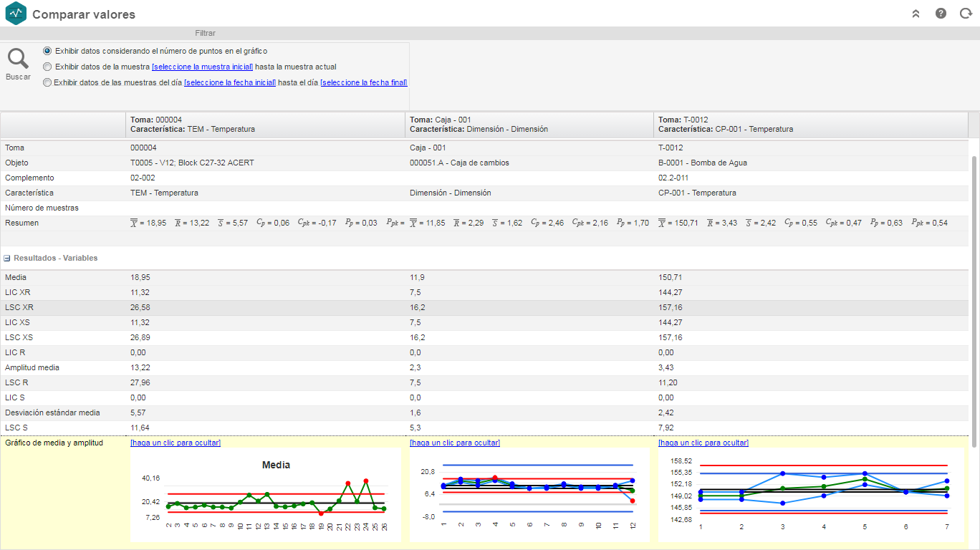This screenshot has height=550, width=980.
Task: Click the Media chart thumbnail for 000004
Action: tap(266, 495)
